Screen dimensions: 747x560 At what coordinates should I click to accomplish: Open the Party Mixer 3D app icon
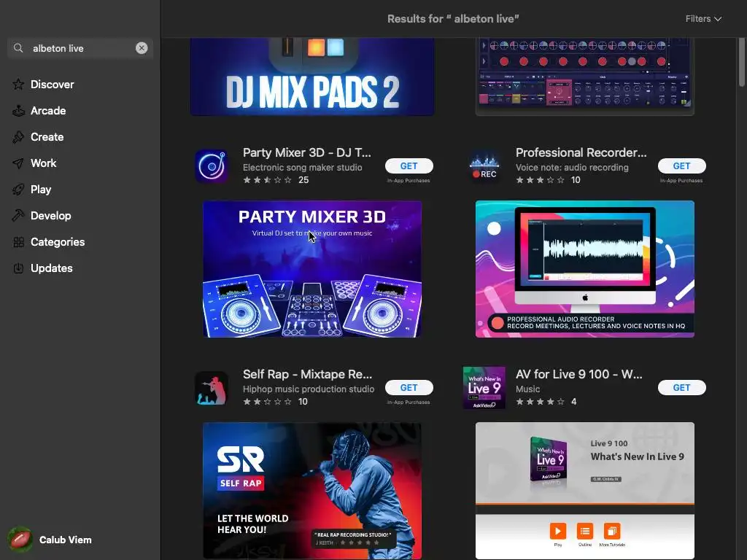tap(212, 166)
